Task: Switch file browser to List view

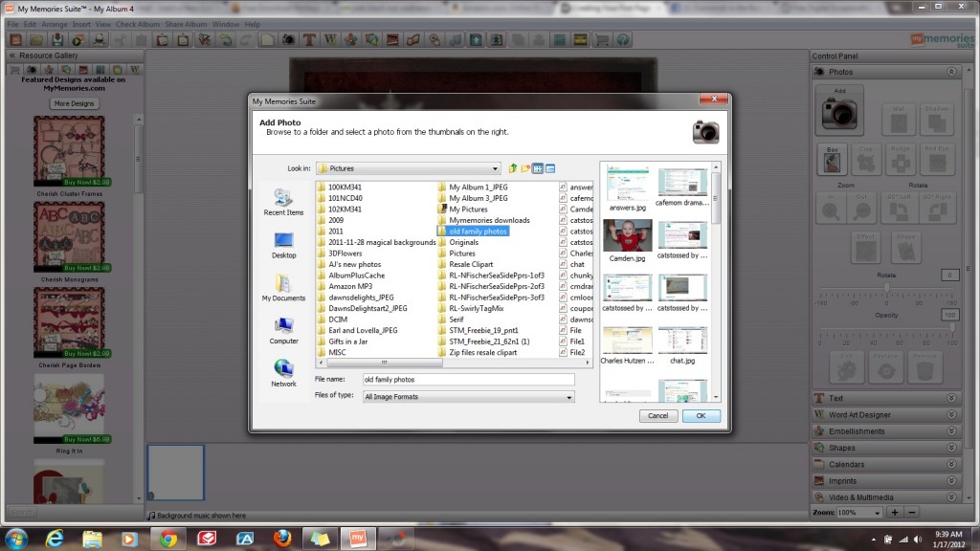Action: (538, 168)
